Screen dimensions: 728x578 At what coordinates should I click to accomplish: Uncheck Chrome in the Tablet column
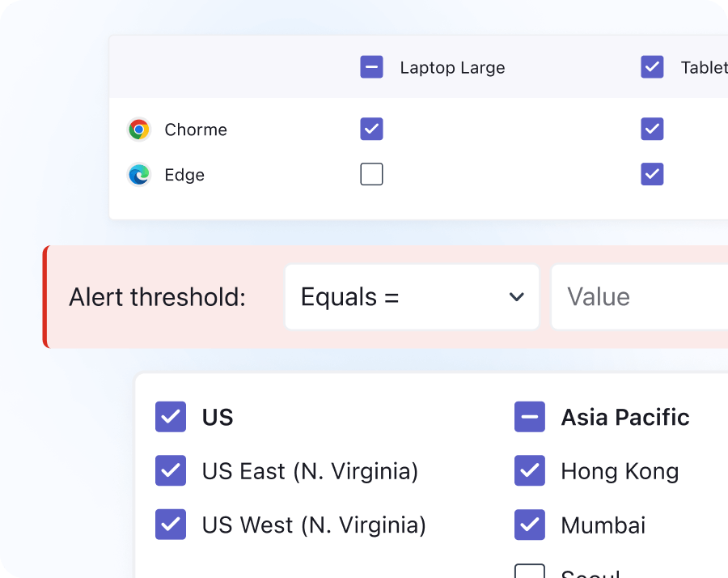tap(652, 129)
